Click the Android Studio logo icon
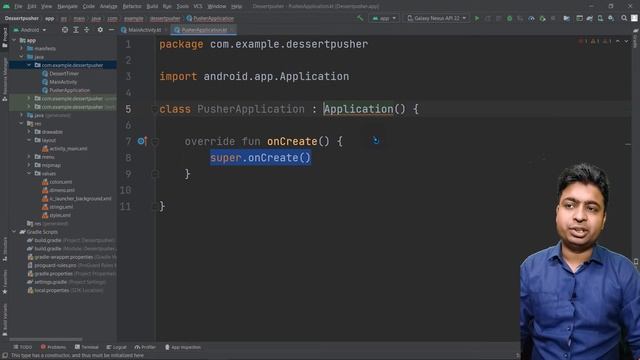 (x=6, y=6)
